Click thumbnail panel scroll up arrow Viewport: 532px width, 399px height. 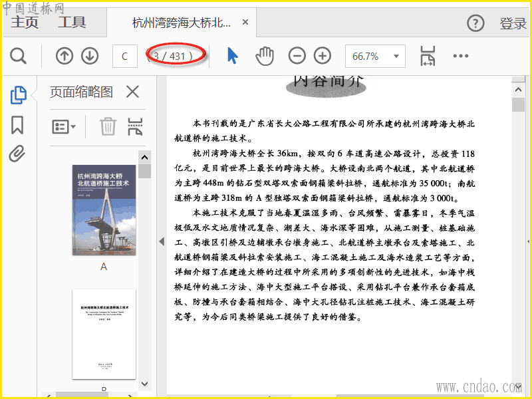(144, 158)
